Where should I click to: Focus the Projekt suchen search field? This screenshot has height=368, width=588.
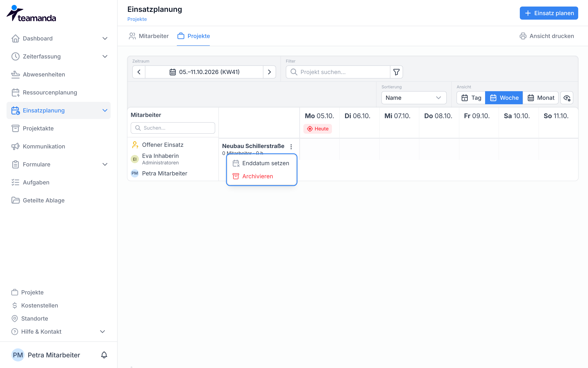tap(338, 72)
